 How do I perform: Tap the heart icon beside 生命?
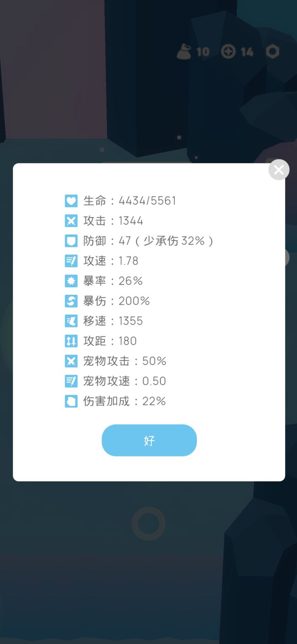pos(71,201)
